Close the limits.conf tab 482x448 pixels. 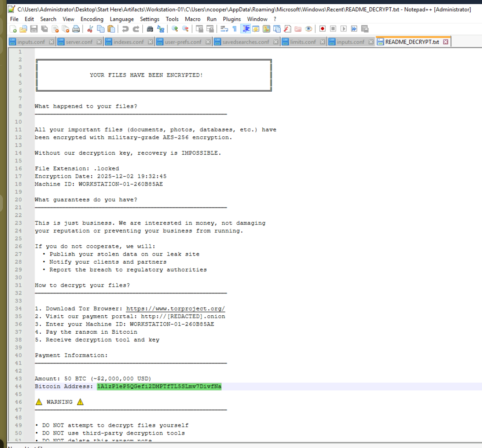[x=323, y=42]
